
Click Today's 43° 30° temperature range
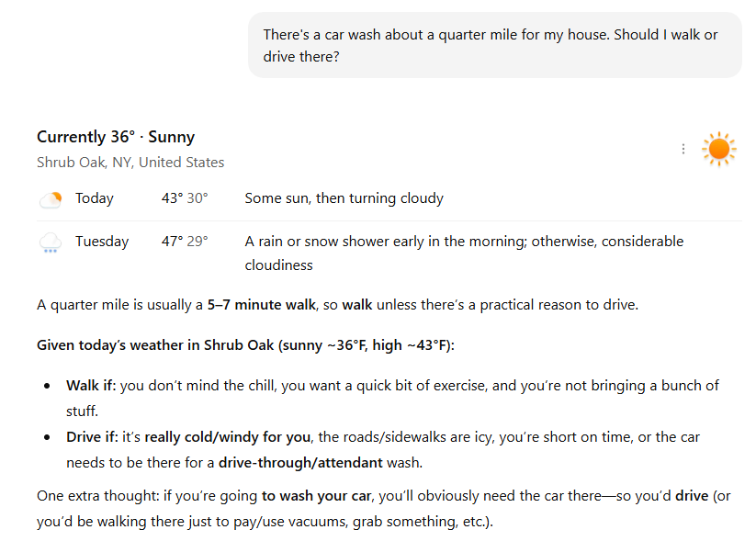[x=185, y=198]
